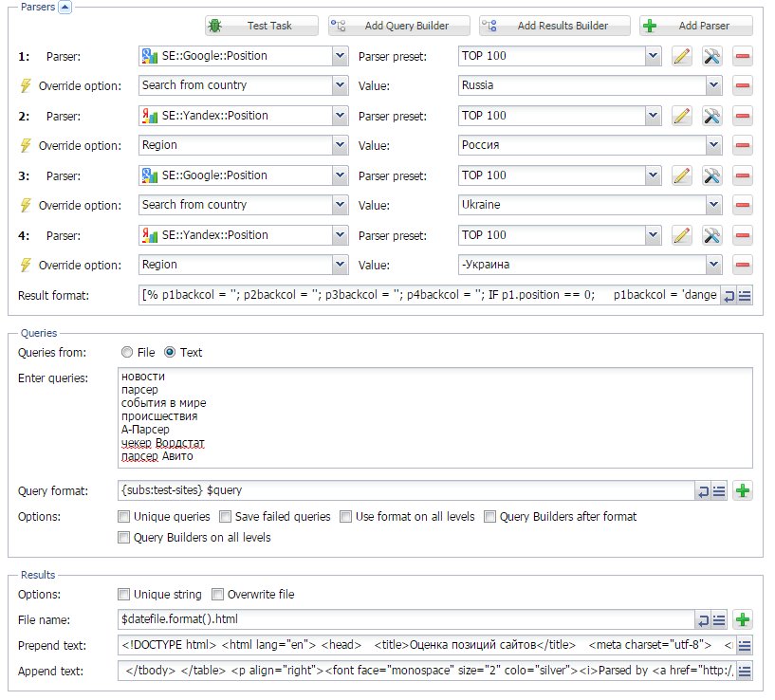Viewport: 775px width, 700px height.
Task: Open list icon beside Prepend text field
Action: [x=745, y=646]
